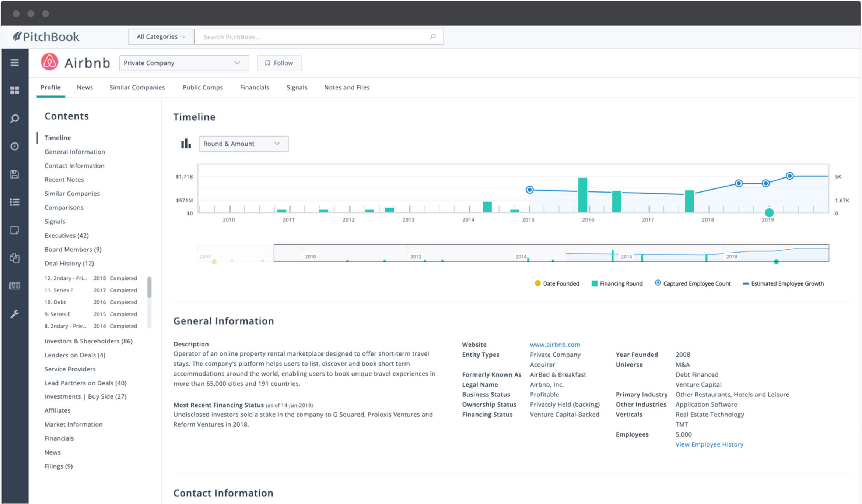Viewport: 862px width, 504px height.
Task: Click the PitchBook logo
Action: (x=46, y=36)
